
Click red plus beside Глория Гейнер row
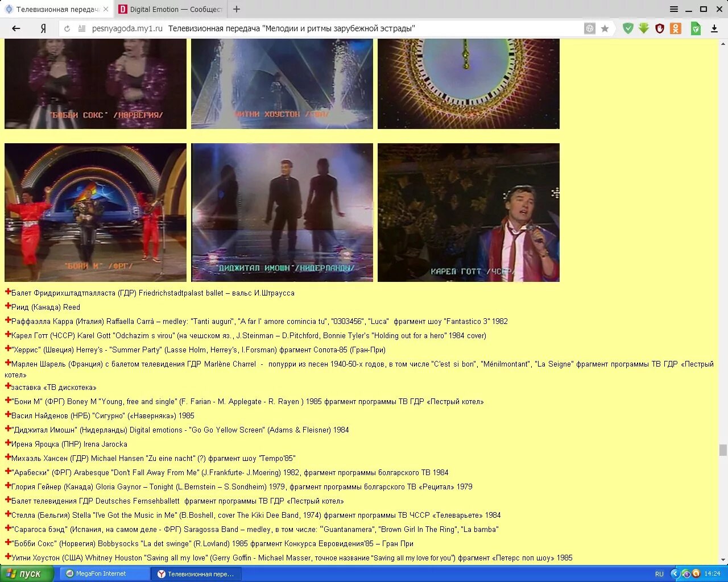click(8, 486)
